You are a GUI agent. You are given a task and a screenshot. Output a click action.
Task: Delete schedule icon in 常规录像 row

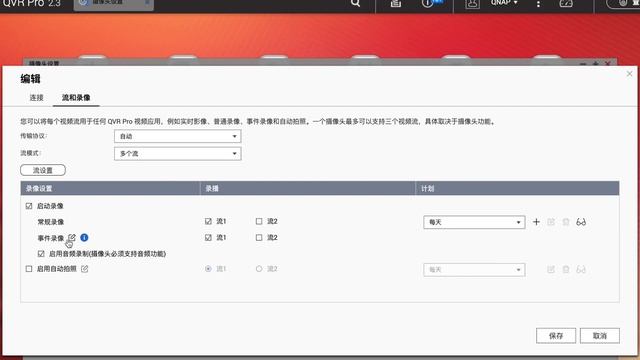(x=566, y=222)
